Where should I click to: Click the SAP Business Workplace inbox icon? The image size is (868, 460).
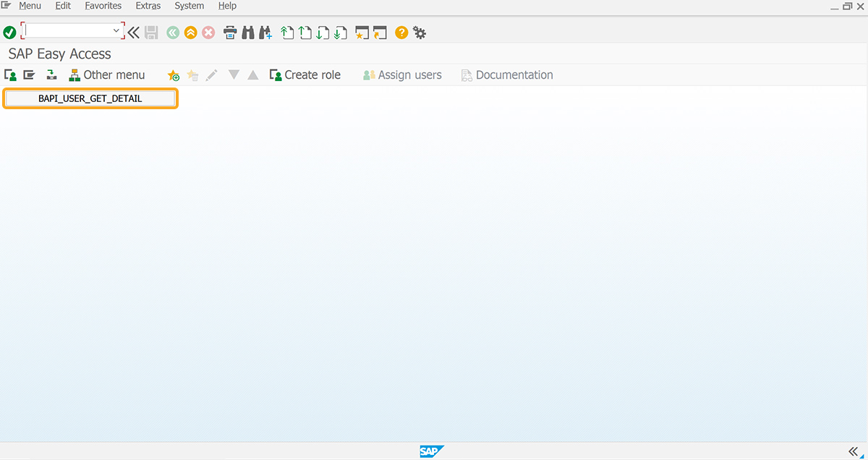click(51, 75)
